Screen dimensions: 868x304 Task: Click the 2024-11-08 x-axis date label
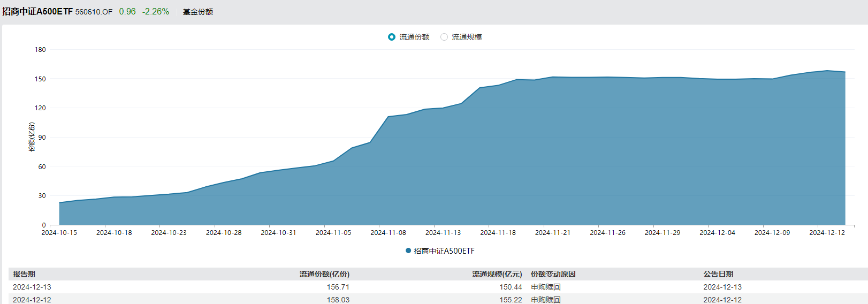point(388,232)
